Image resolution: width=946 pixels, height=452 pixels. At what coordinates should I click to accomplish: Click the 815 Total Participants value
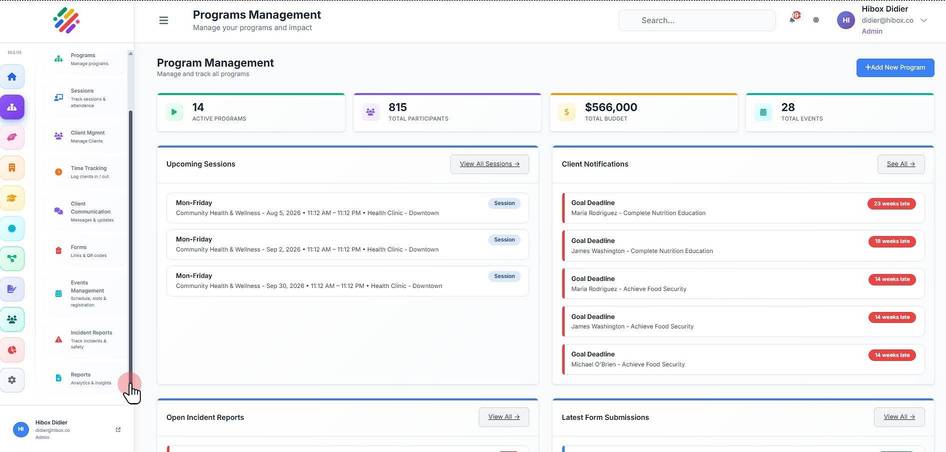tap(398, 107)
